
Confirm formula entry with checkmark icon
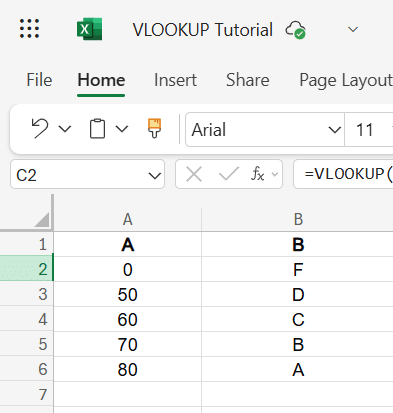pyautogui.click(x=229, y=174)
